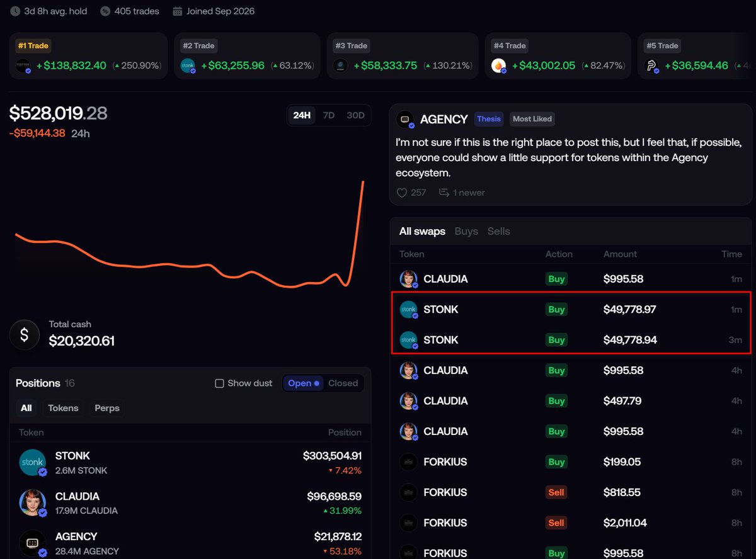The image size is (756, 559).
Task: Open the All swaps tab
Action: [422, 232]
